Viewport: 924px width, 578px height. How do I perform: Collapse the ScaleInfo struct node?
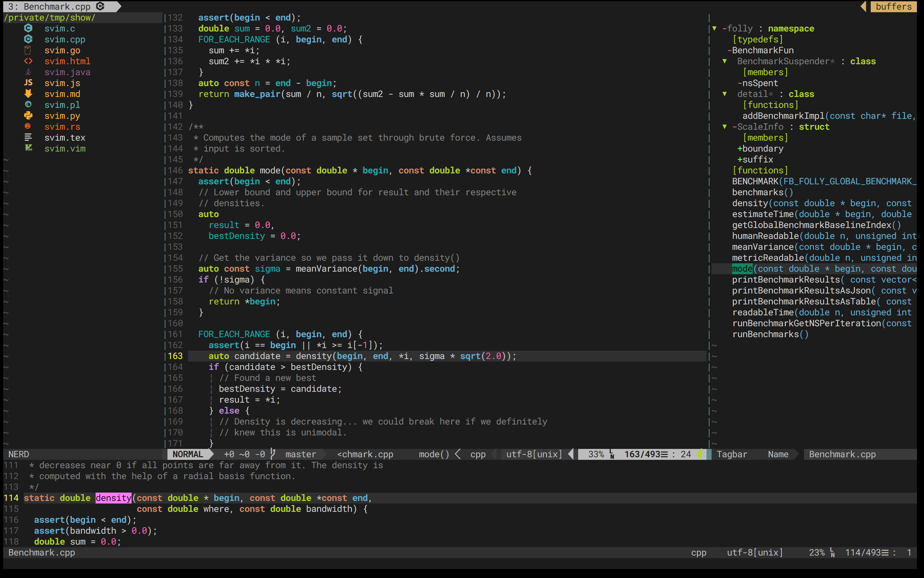click(x=725, y=127)
